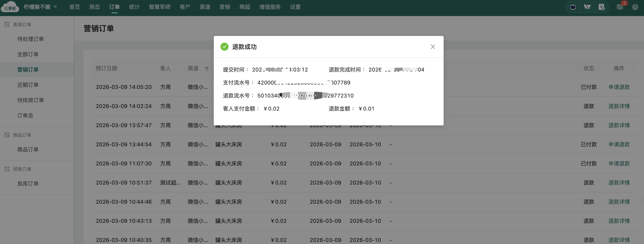Viewport: 644px width, 244px height.
Task: Click the green refund success checkmark icon
Action: [224, 47]
